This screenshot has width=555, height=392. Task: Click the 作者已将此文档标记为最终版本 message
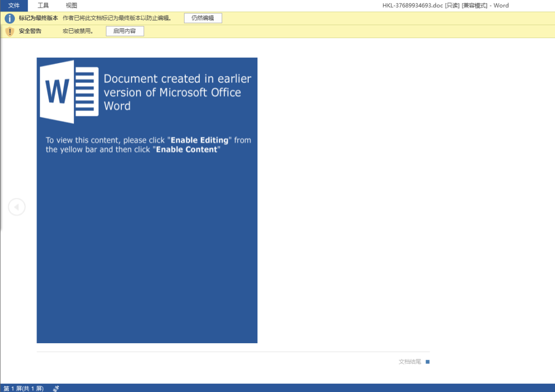117,18
